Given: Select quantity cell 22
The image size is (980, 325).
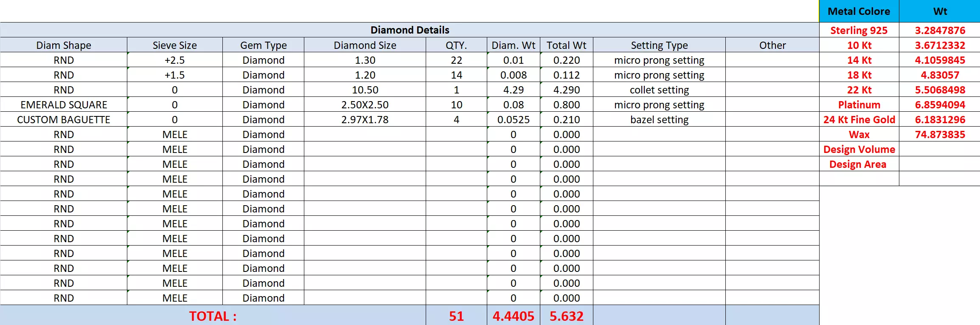Looking at the screenshot, I should coord(456,60).
